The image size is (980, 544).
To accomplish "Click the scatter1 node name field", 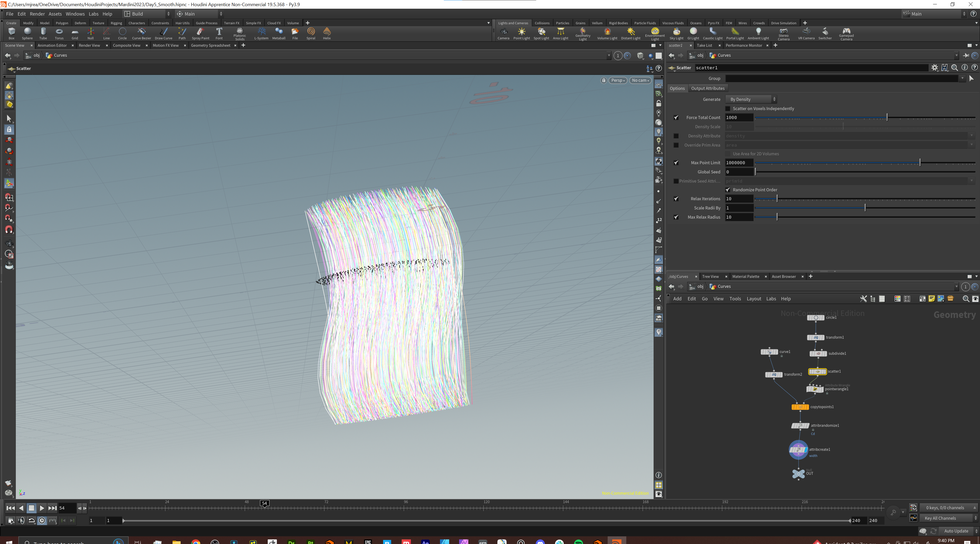I will (x=812, y=68).
